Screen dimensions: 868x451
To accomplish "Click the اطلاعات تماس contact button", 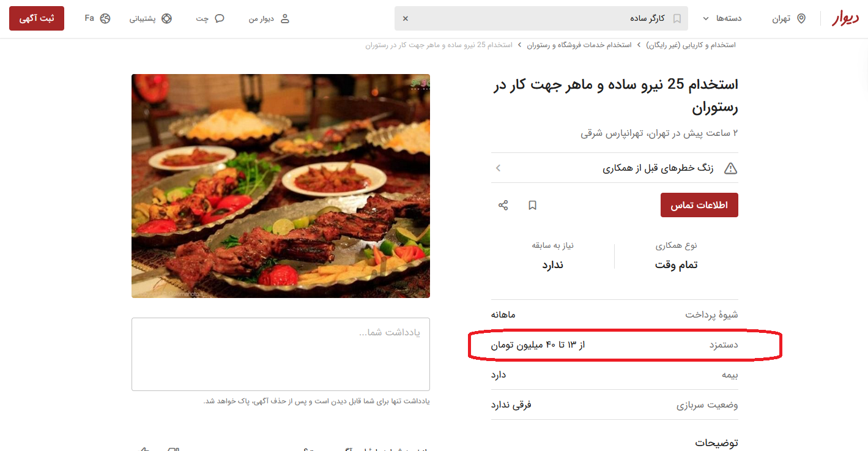I will tap(699, 205).
